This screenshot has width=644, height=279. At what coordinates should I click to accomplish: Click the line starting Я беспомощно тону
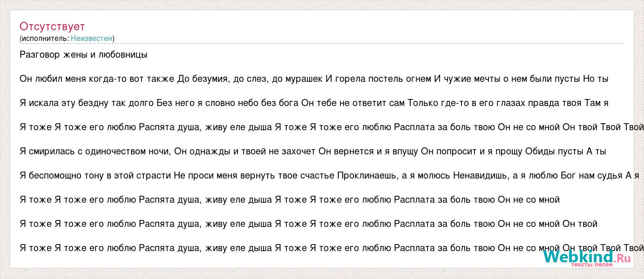coord(332,176)
